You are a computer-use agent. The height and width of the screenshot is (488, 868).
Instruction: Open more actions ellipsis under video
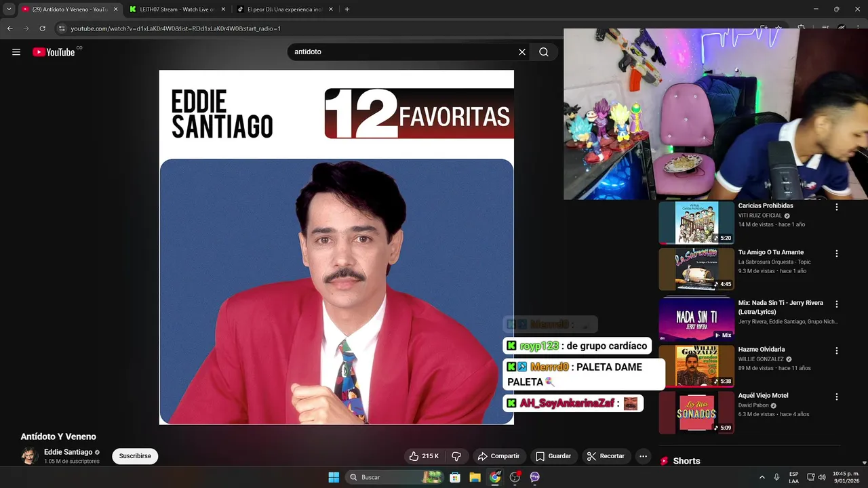(643, 456)
